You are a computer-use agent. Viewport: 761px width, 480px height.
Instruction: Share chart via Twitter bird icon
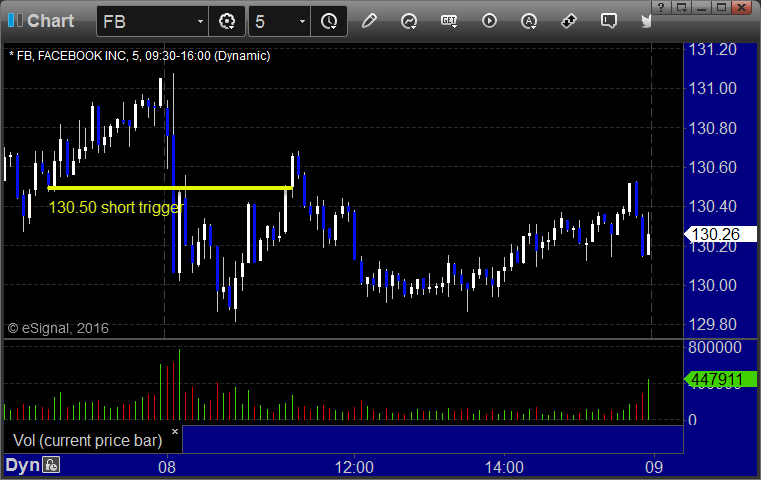click(646, 21)
